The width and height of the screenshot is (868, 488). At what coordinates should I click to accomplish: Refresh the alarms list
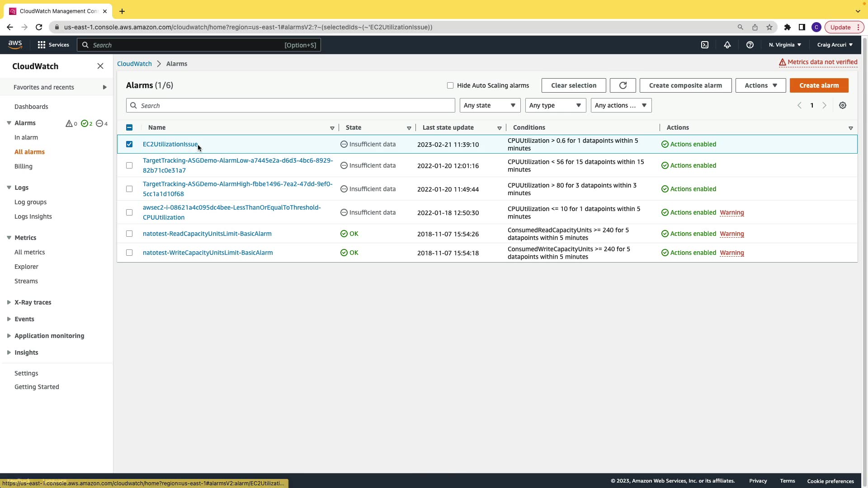623,85
